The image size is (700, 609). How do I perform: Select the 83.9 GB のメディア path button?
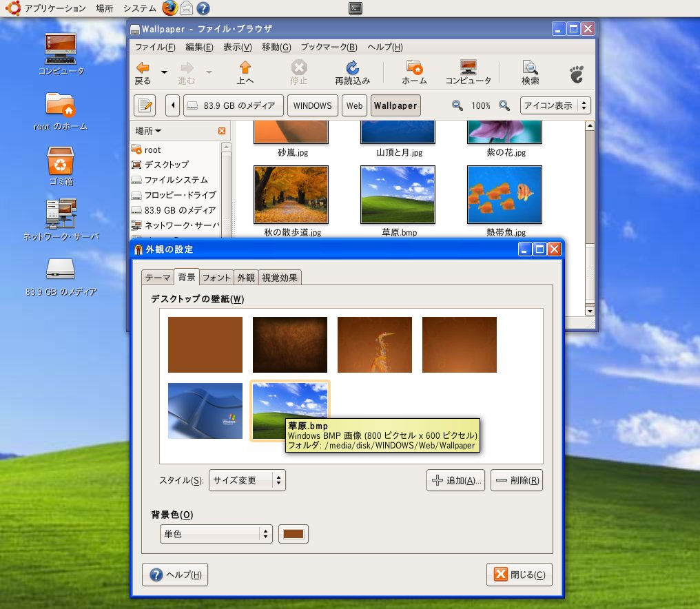coord(234,106)
